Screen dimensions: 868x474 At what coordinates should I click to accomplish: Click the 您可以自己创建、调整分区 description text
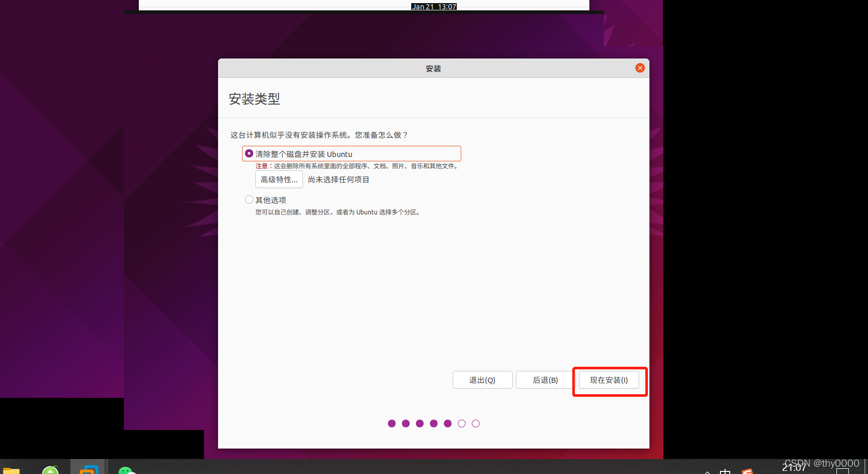pos(338,212)
